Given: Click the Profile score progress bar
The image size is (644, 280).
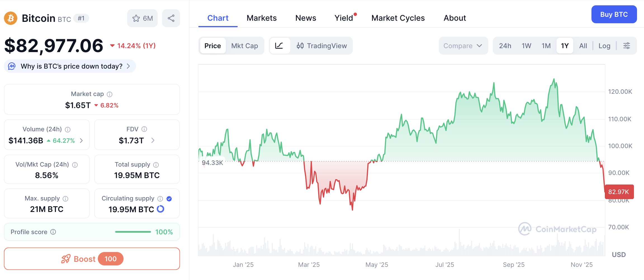Looking at the screenshot, I should click(x=133, y=232).
